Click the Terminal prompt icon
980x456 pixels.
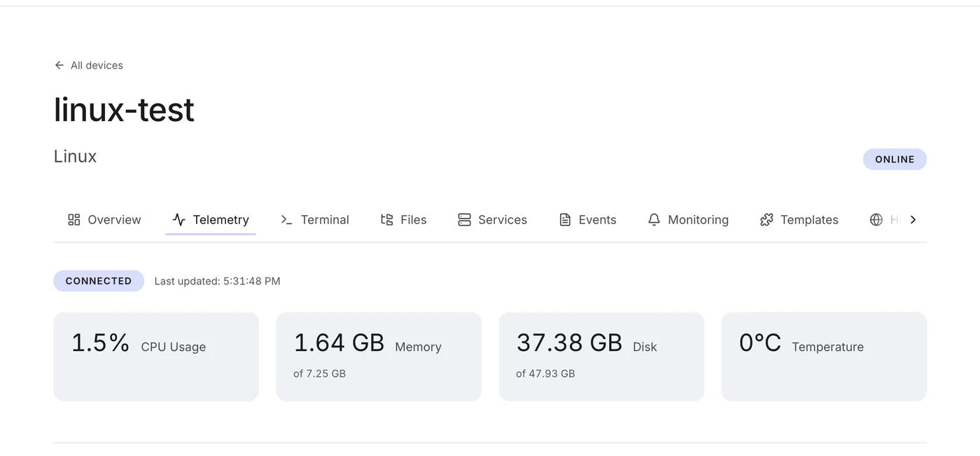(x=286, y=220)
